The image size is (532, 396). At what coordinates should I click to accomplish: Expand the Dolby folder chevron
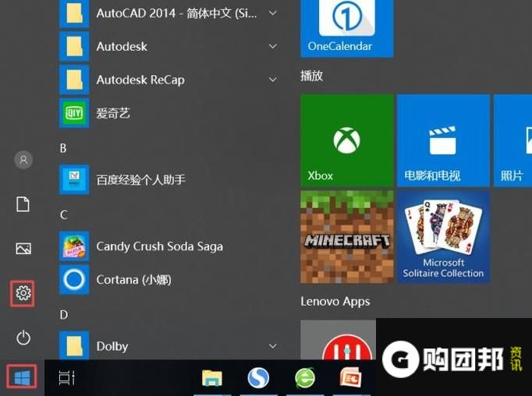[273, 346]
